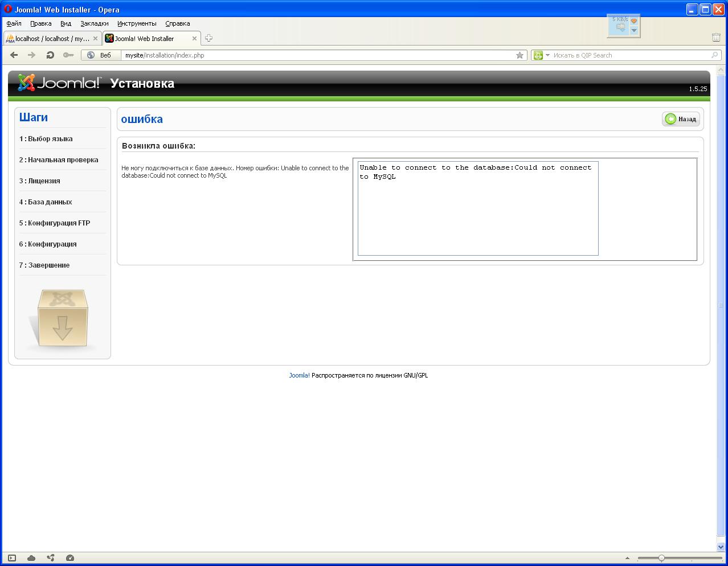Click step 4: База данных
Image resolution: width=728 pixels, height=566 pixels.
(46, 202)
